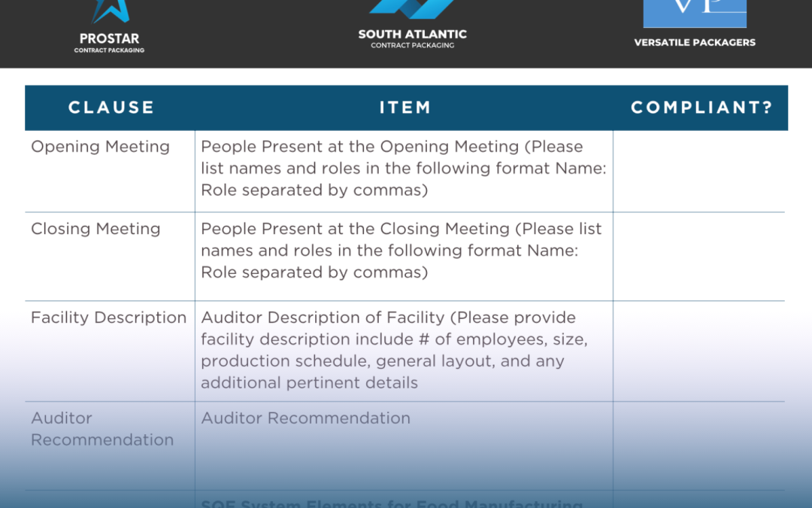The height and width of the screenshot is (508, 812).
Task: Select the Auditor Recommendation clause cell
Action: tap(102, 429)
